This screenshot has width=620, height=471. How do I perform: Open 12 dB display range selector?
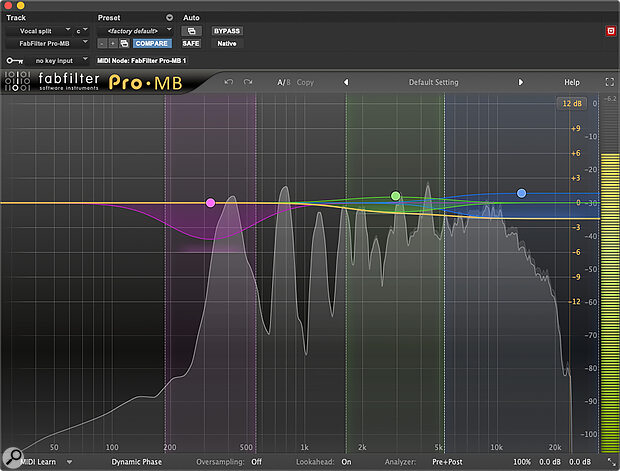pos(572,104)
